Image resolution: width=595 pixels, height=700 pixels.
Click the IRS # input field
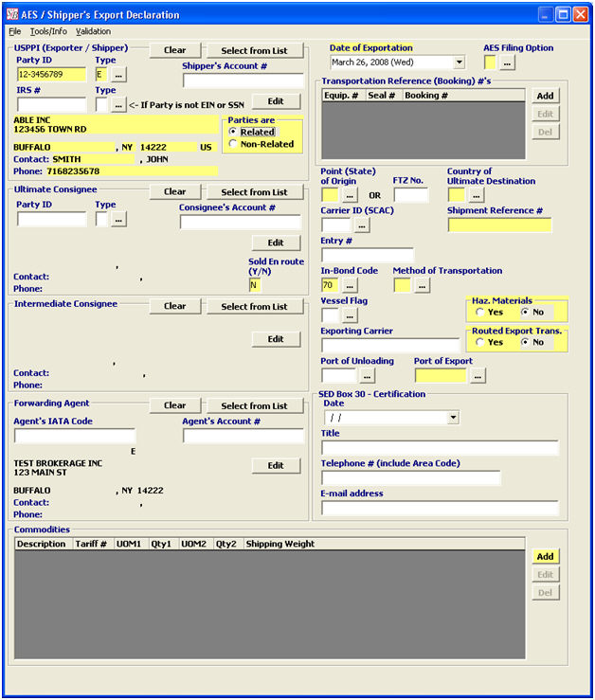(x=52, y=105)
